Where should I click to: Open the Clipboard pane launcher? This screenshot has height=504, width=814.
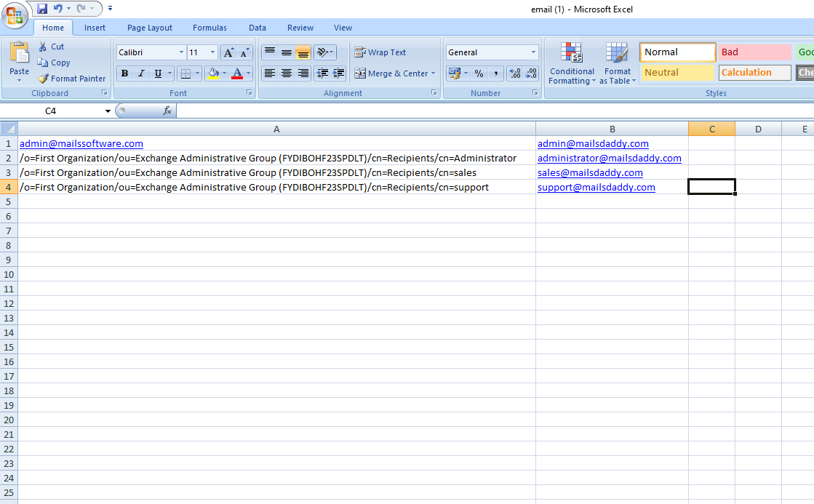[104, 93]
